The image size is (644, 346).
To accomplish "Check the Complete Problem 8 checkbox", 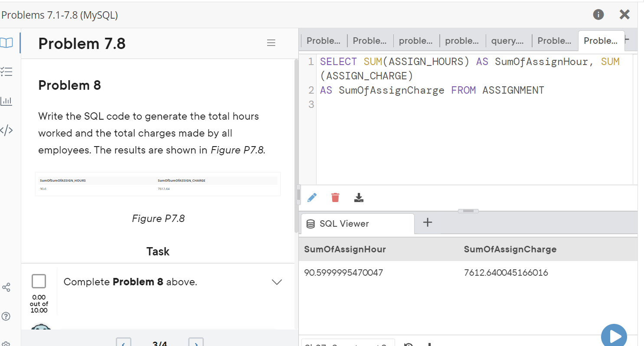I will tap(39, 281).
